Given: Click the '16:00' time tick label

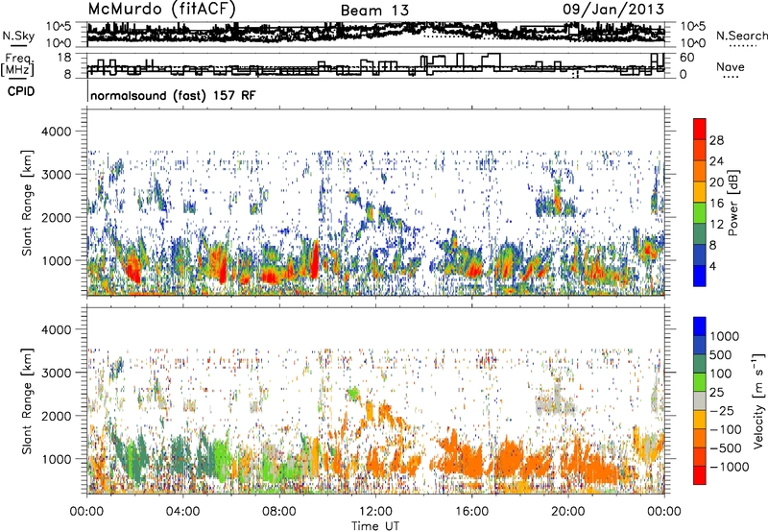Looking at the screenshot, I should pos(471,512).
